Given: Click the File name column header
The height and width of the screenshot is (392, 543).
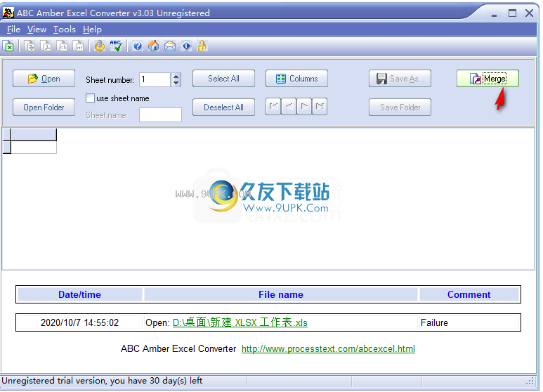Looking at the screenshot, I should (x=281, y=294).
